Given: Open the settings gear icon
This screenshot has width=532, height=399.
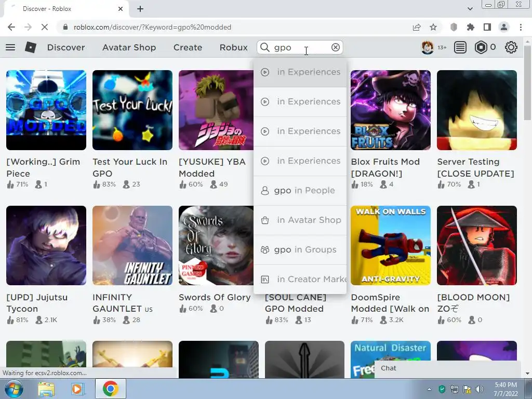Looking at the screenshot, I should click(x=511, y=47).
